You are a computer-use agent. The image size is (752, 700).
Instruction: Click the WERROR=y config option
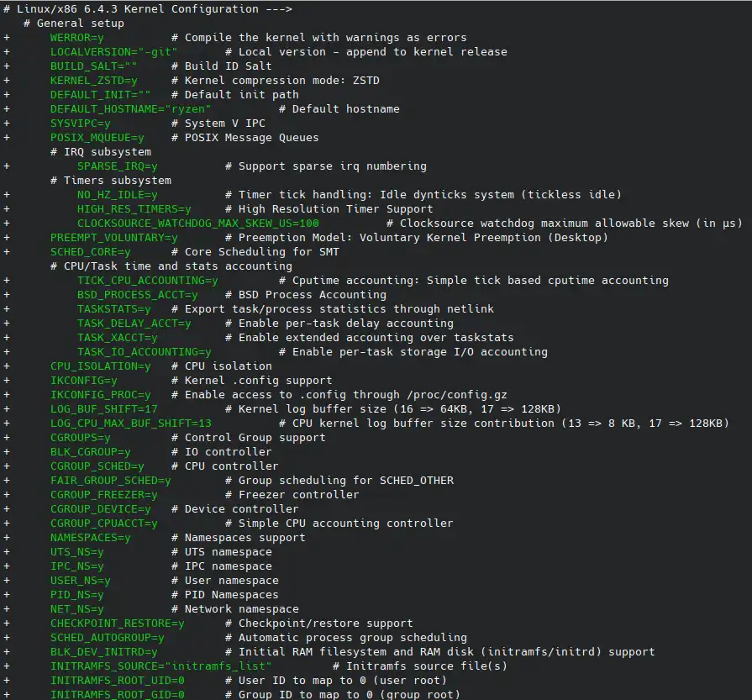(x=76, y=38)
